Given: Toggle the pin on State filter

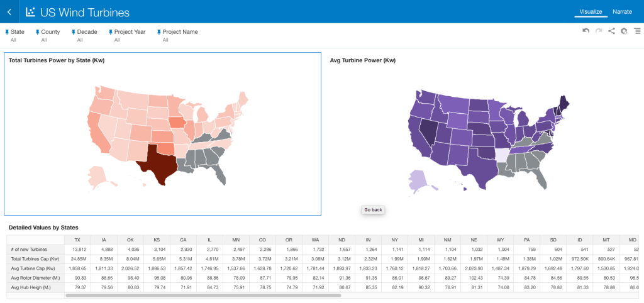Looking at the screenshot, I should click(7, 32).
